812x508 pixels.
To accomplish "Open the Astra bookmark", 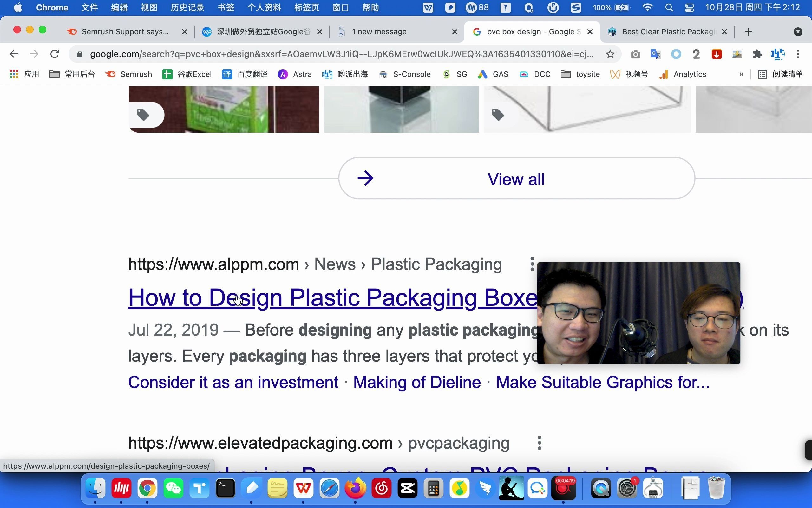I will click(x=295, y=74).
